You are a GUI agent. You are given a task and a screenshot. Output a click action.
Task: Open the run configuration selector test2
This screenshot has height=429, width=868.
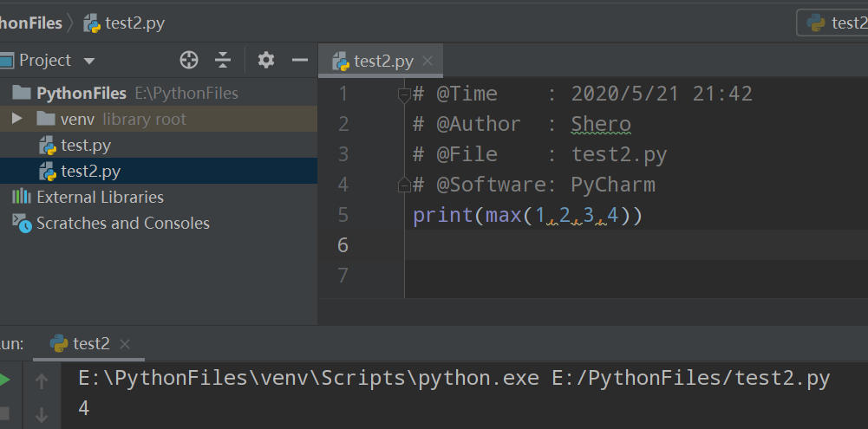[832, 23]
